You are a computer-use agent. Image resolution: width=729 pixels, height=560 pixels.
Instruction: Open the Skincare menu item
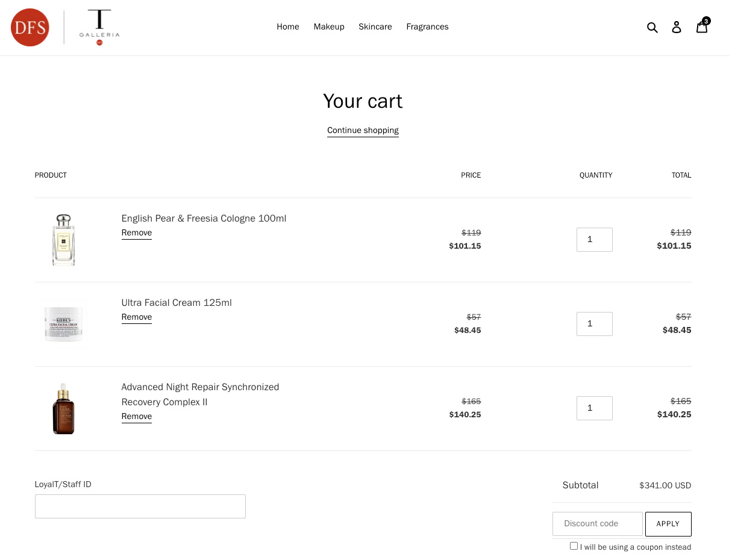coord(375,26)
